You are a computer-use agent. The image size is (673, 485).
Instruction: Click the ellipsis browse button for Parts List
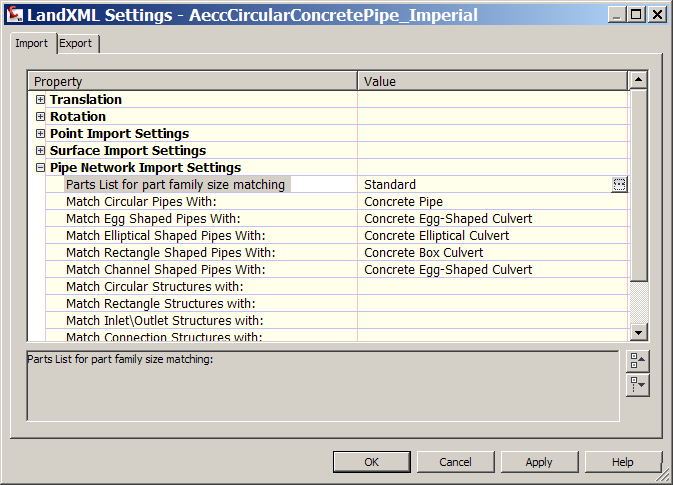click(619, 185)
